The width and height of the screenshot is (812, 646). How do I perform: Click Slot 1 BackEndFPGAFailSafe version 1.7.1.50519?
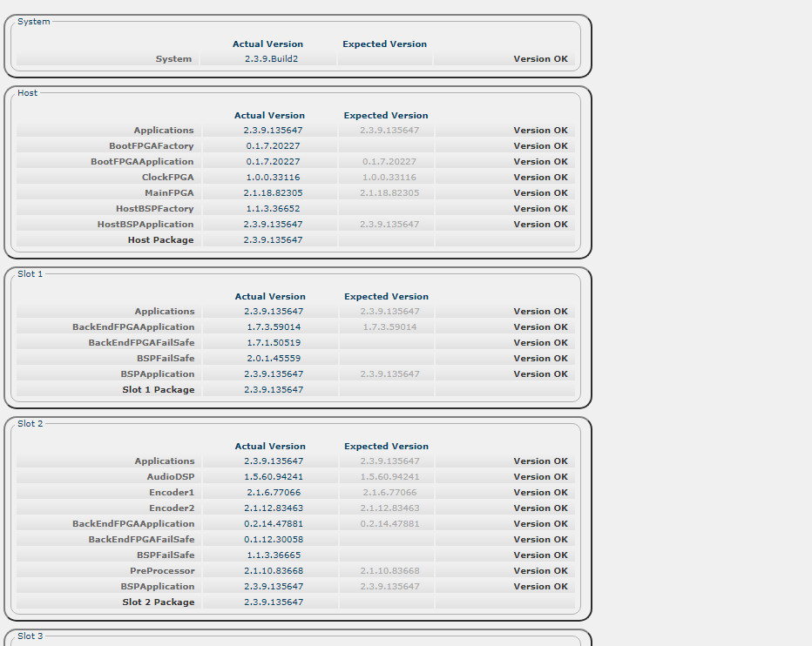(274, 343)
